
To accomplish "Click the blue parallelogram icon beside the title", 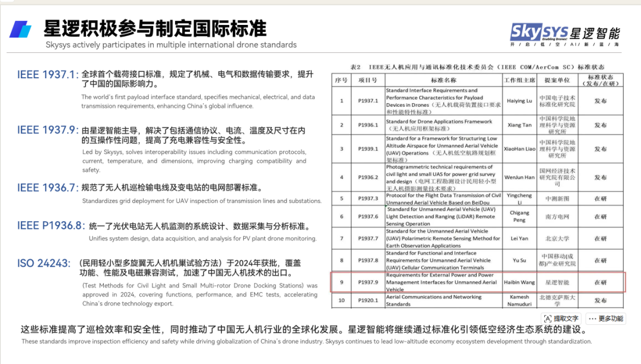I will (20, 30).
